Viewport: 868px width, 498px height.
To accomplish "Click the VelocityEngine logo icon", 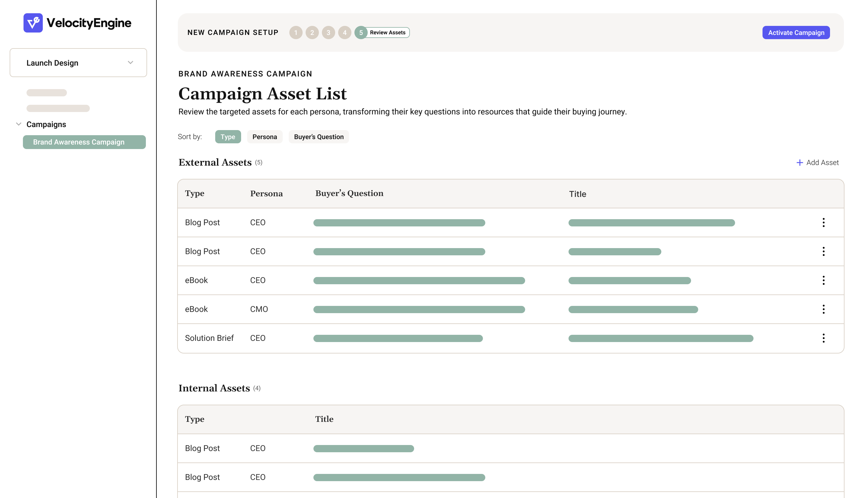I will (x=33, y=23).
